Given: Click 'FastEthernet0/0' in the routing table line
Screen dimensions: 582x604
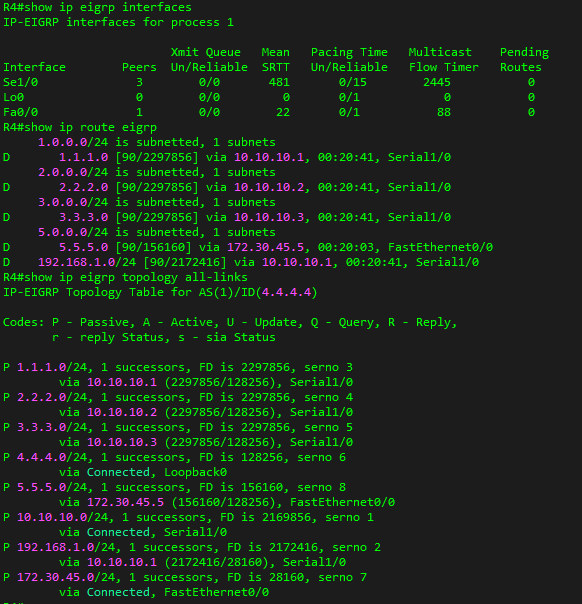Looking at the screenshot, I should (440, 248).
